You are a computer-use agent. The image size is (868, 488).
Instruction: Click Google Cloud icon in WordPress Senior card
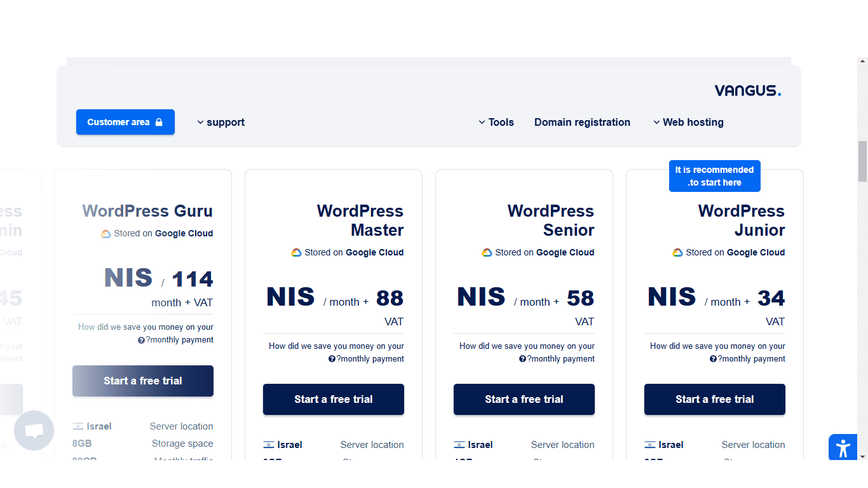[x=487, y=252]
